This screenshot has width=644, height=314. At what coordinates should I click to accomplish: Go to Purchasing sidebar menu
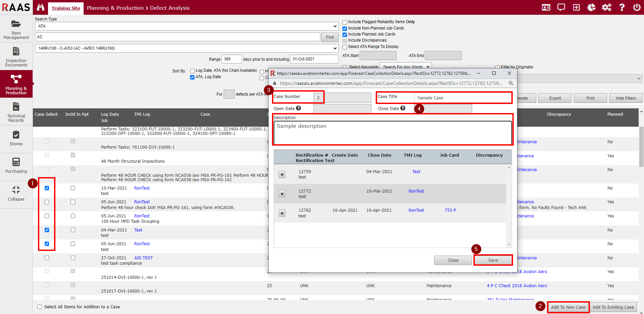pyautogui.click(x=16, y=166)
